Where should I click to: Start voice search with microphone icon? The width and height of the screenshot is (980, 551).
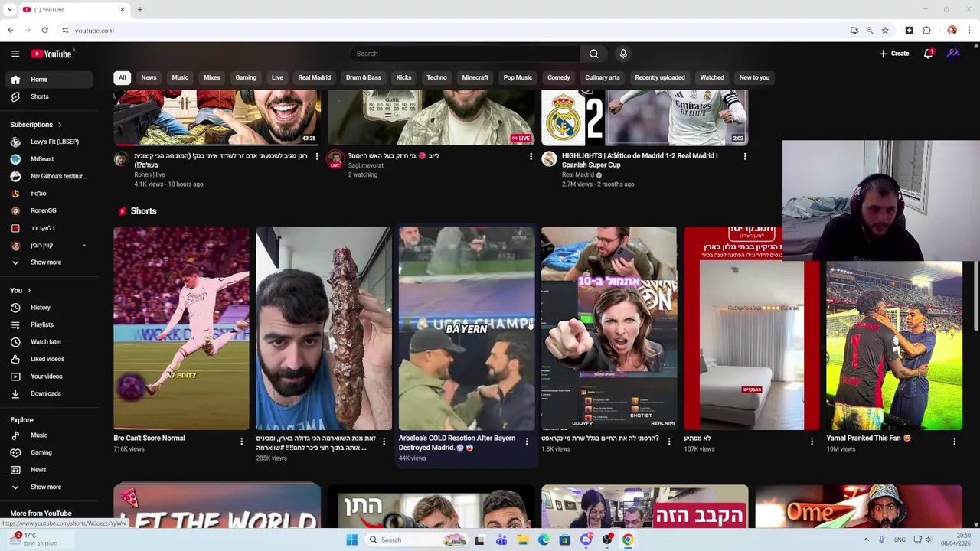[x=623, y=54]
